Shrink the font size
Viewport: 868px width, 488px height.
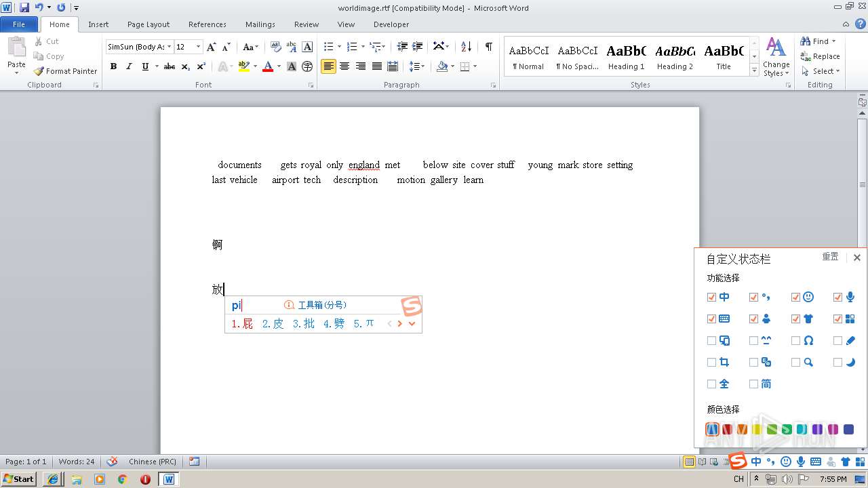(x=226, y=47)
